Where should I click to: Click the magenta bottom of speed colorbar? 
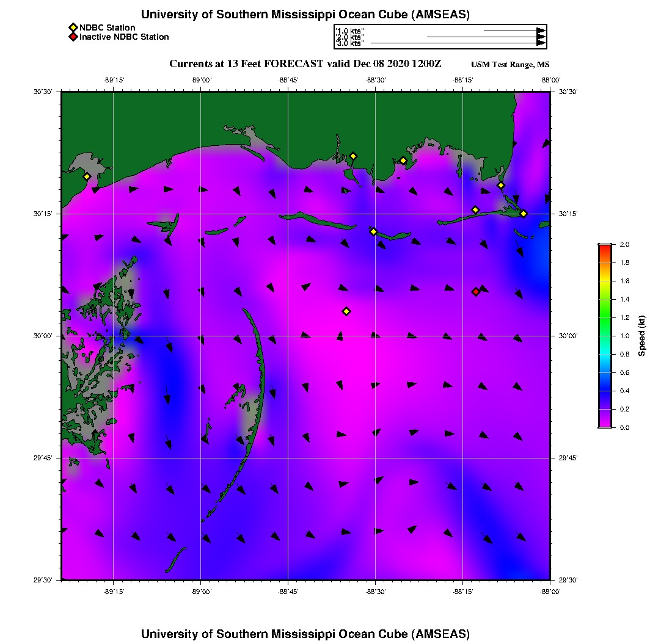click(x=605, y=424)
